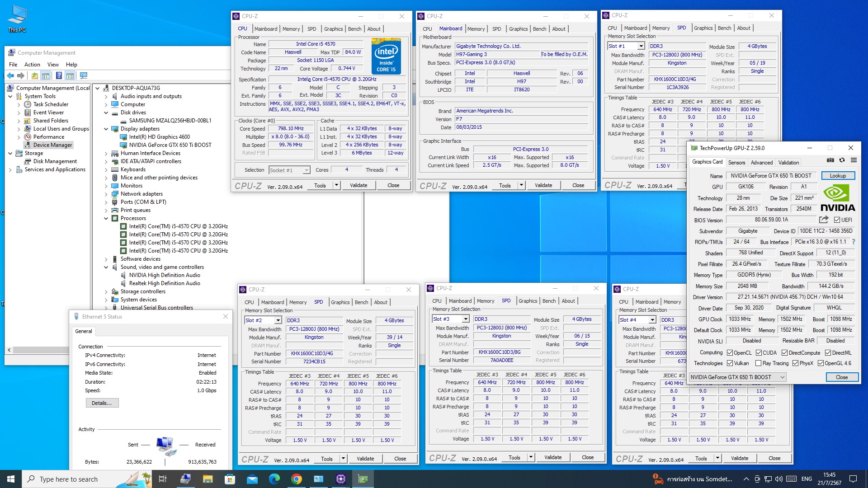Select the Disk Management tree item

(55, 161)
